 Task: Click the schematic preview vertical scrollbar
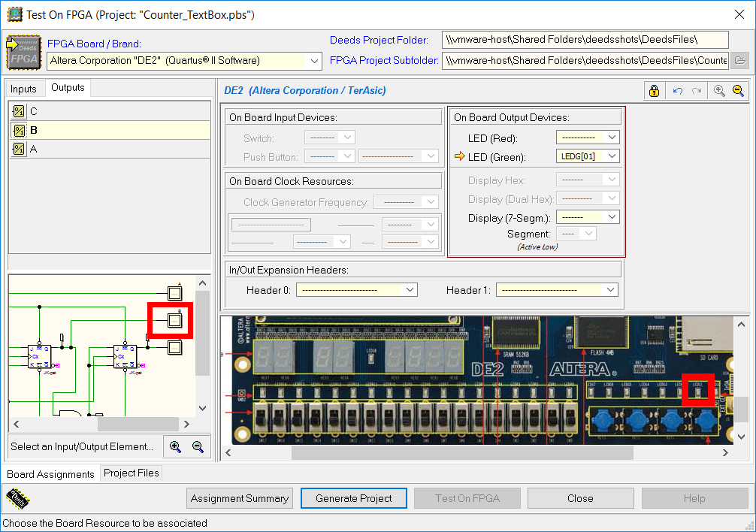tap(202, 332)
